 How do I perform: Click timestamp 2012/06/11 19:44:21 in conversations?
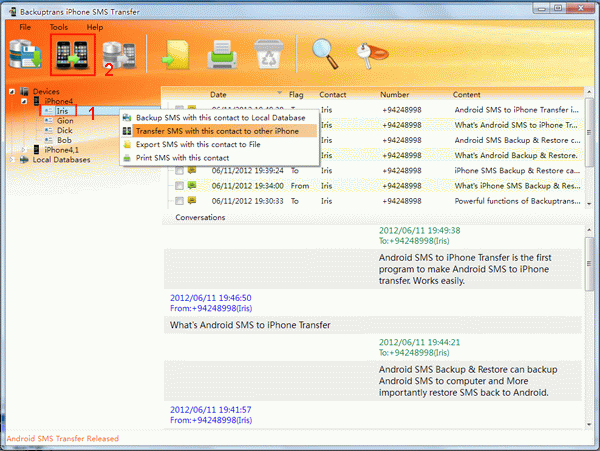pyautogui.click(x=419, y=342)
